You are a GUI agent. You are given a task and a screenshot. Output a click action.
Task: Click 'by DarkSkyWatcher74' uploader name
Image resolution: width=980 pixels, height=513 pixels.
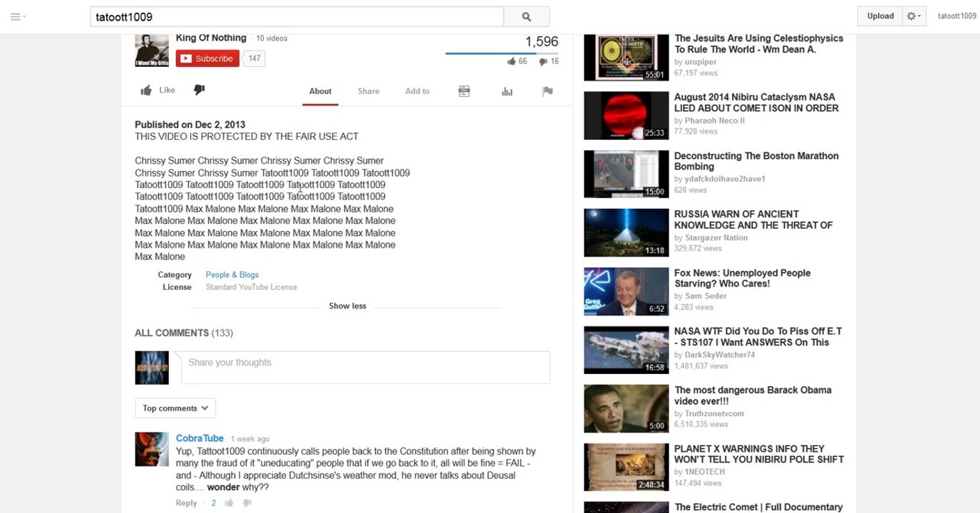click(x=715, y=355)
